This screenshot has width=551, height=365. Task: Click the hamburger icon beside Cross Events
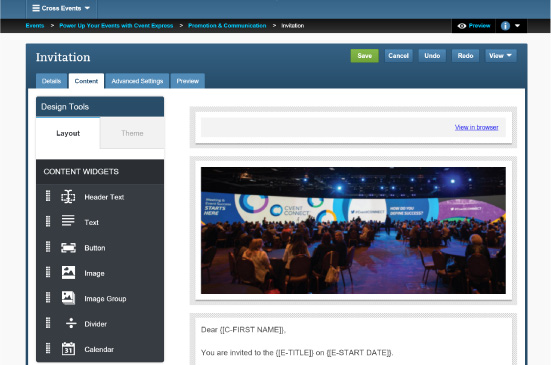[x=36, y=8]
